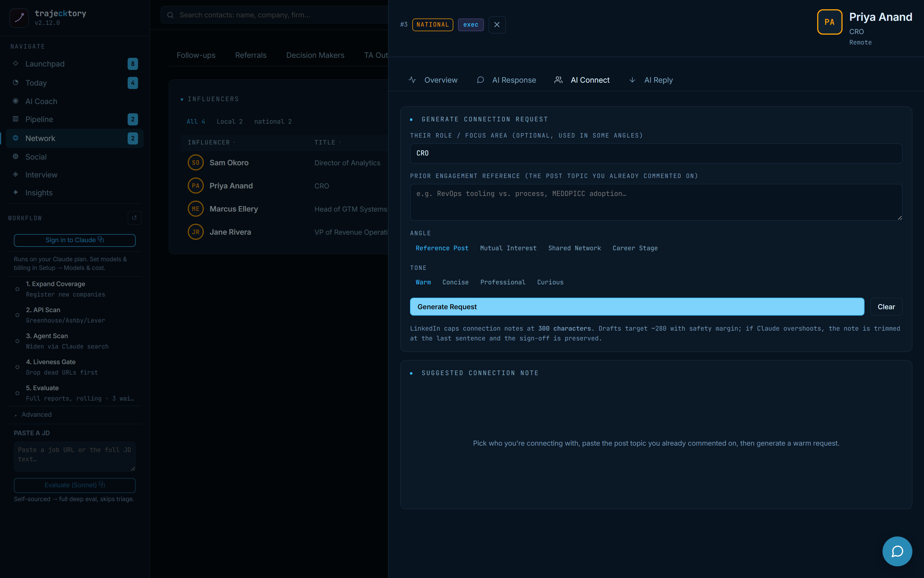The image size is (924, 578).
Task: Open workflow step 3 Agent Scan
Action: point(74,341)
